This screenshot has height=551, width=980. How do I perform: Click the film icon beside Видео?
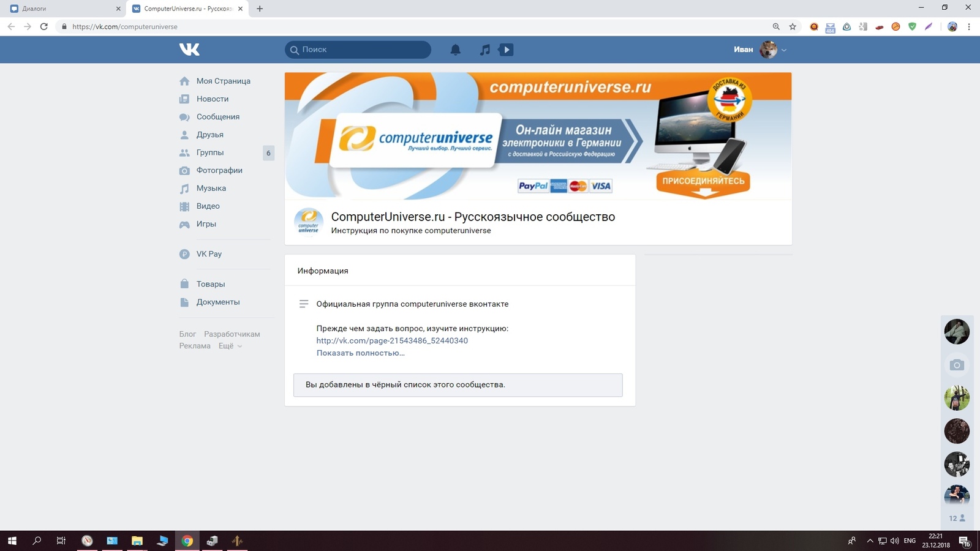pyautogui.click(x=184, y=206)
